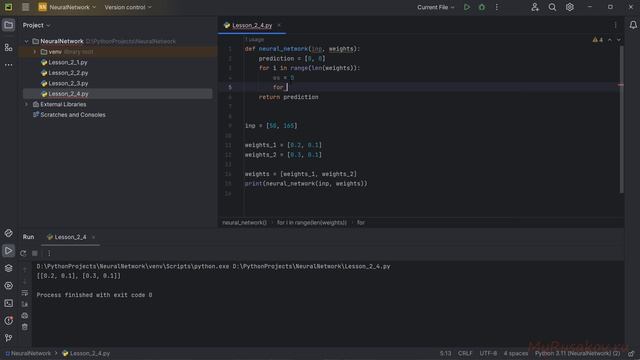Switch to Lesson_2_4.py editor tab

pos(252,25)
